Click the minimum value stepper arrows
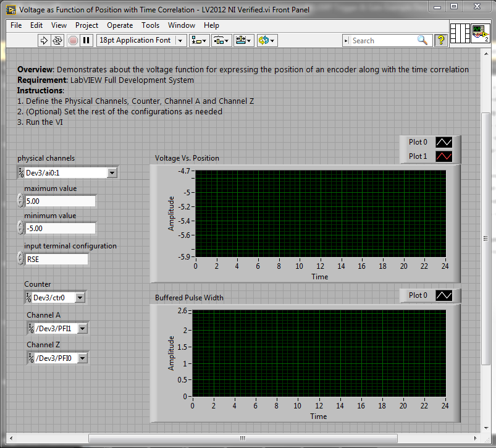This screenshot has height=448, width=496. [20, 228]
